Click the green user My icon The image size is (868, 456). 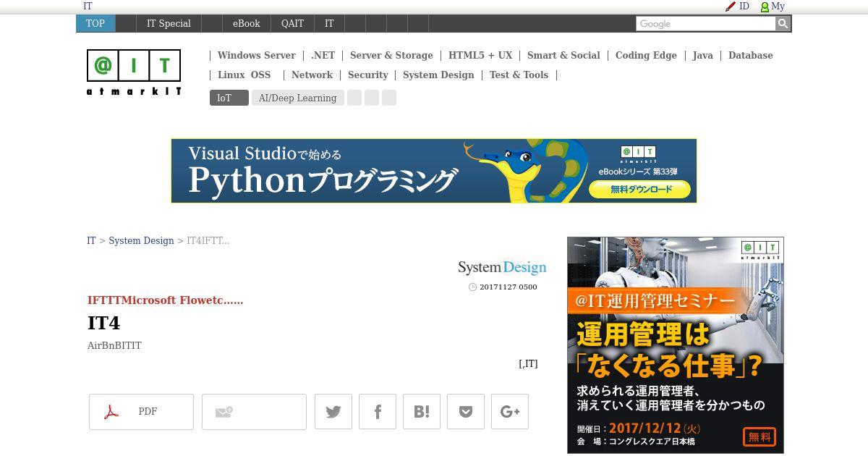pyautogui.click(x=765, y=7)
